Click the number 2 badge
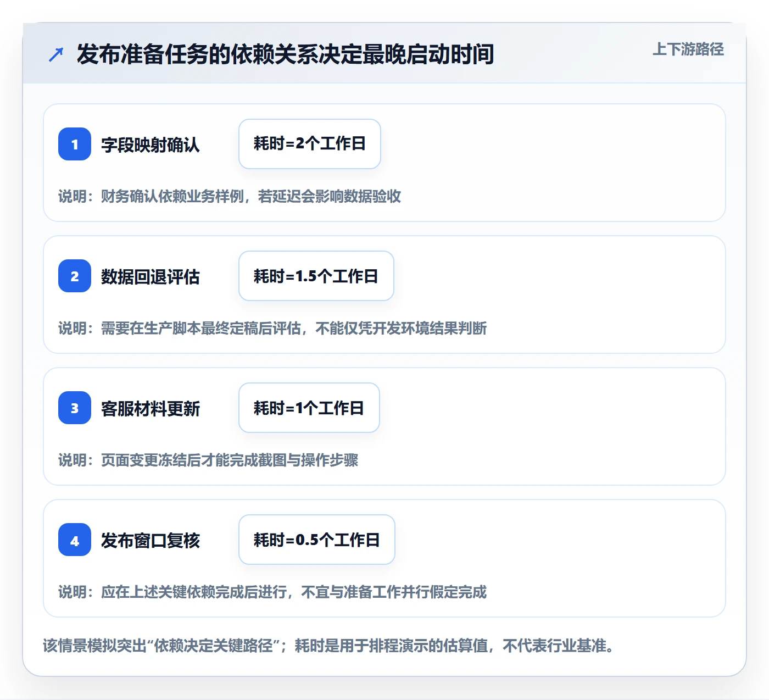Screen dimensions: 769x700 75,276
